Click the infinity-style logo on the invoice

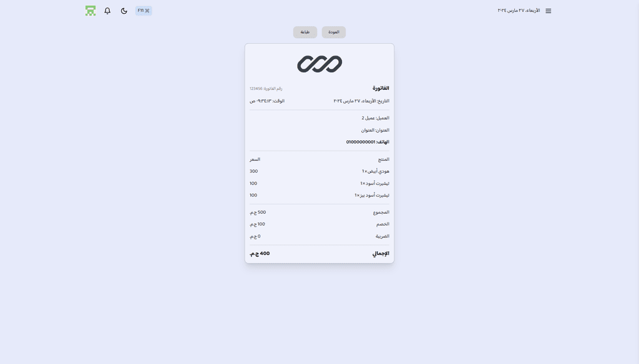[x=319, y=64]
